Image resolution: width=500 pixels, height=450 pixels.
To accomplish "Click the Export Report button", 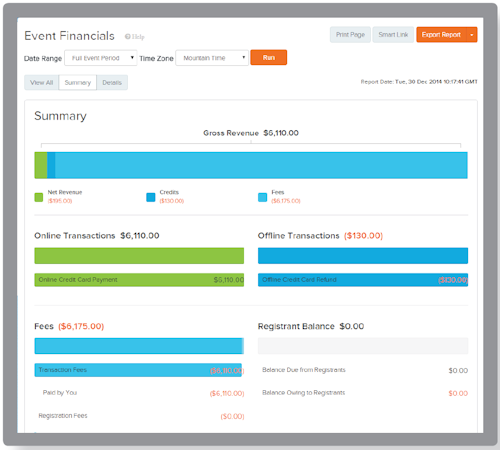I will click(x=441, y=35).
